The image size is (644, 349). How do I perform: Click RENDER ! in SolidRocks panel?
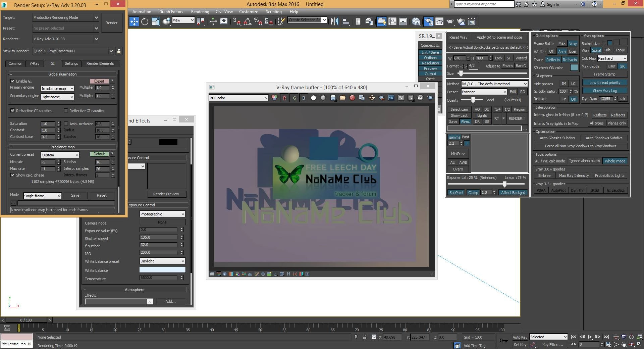pyautogui.click(x=516, y=118)
